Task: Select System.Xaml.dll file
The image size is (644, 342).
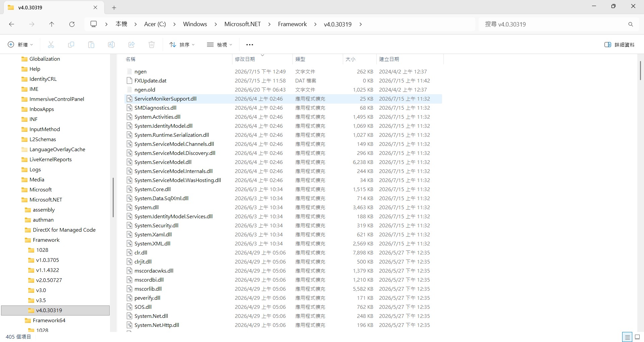Action: (283, 235)
